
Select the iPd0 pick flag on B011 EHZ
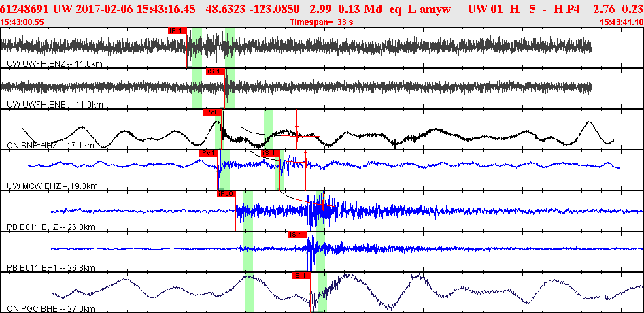click(x=226, y=193)
